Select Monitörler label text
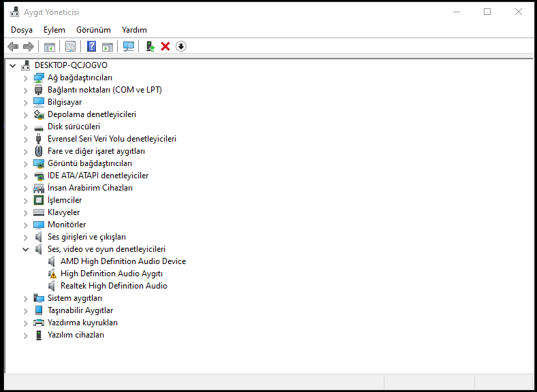The height and width of the screenshot is (392, 537). [x=67, y=225]
